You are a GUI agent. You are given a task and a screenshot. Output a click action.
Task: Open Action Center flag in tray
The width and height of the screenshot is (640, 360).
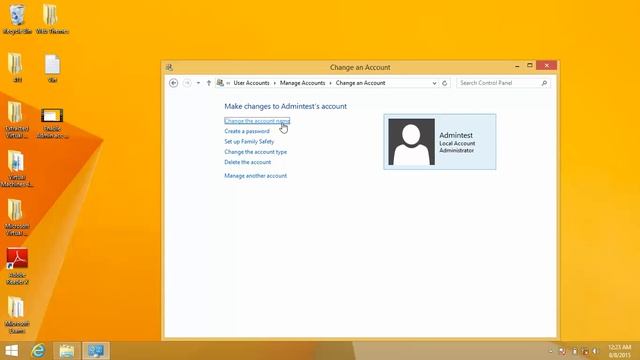click(x=562, y=351)
